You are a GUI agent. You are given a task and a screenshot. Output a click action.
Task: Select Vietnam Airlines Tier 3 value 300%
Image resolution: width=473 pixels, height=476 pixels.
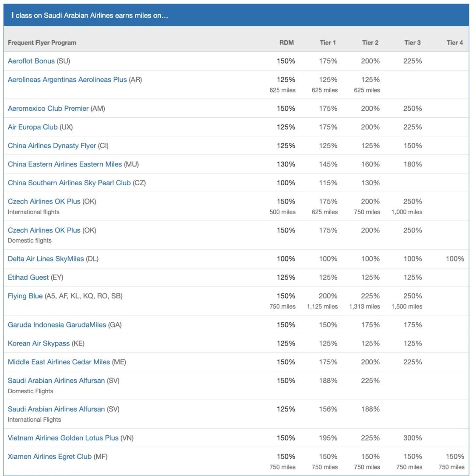[x=413, y=438]
